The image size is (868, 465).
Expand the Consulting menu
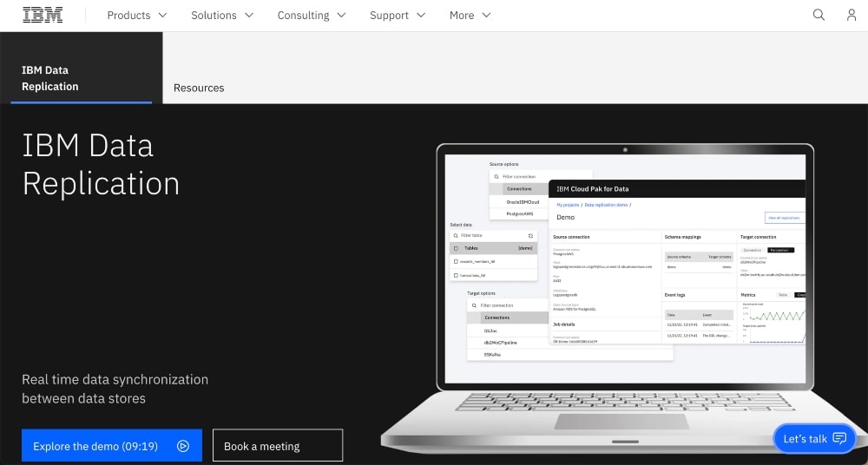(311, 16)
